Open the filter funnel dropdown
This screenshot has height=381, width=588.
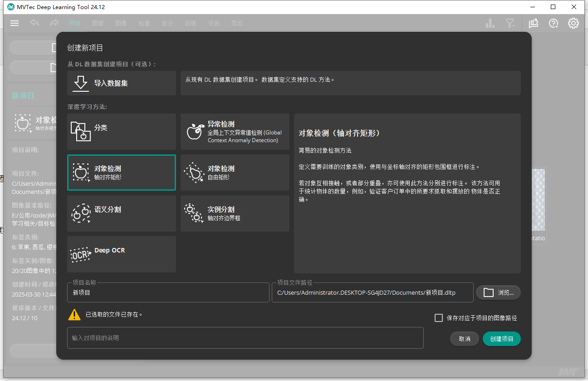[x=510, y=23]
